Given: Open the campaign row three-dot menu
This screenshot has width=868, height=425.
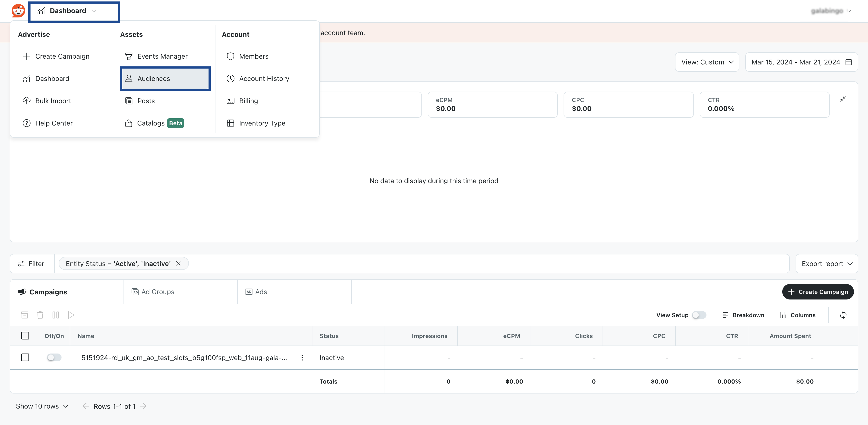Looking at the screenshot, I should point(302,358).
